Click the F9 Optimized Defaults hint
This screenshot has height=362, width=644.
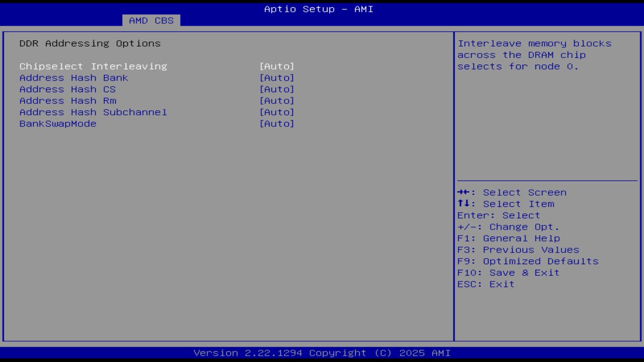527,261
